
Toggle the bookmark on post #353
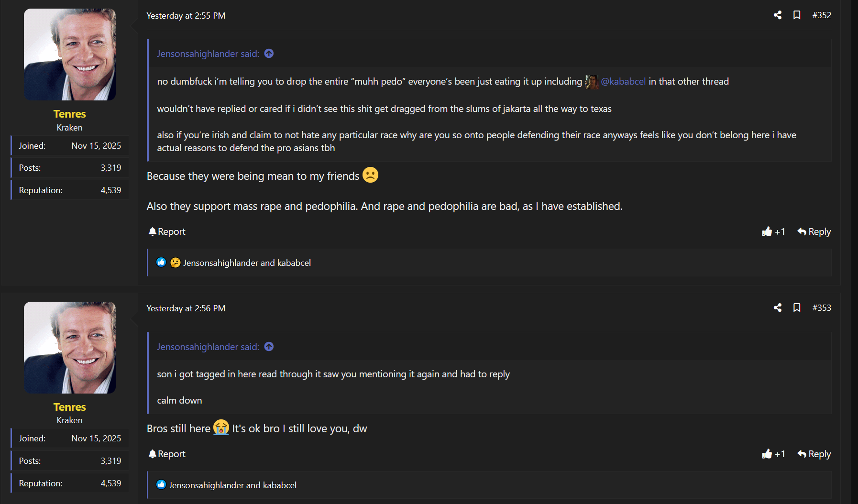pos(797,308)
